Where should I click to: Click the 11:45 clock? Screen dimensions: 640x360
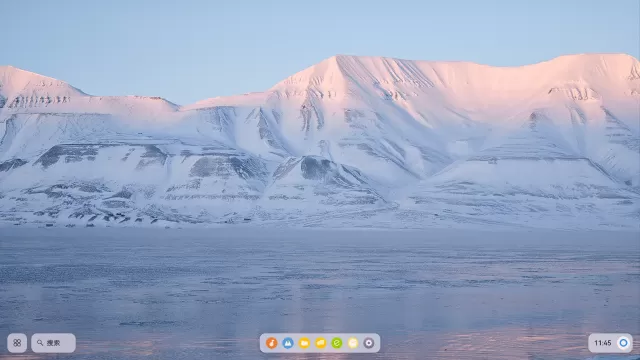[x=602, y=343]
